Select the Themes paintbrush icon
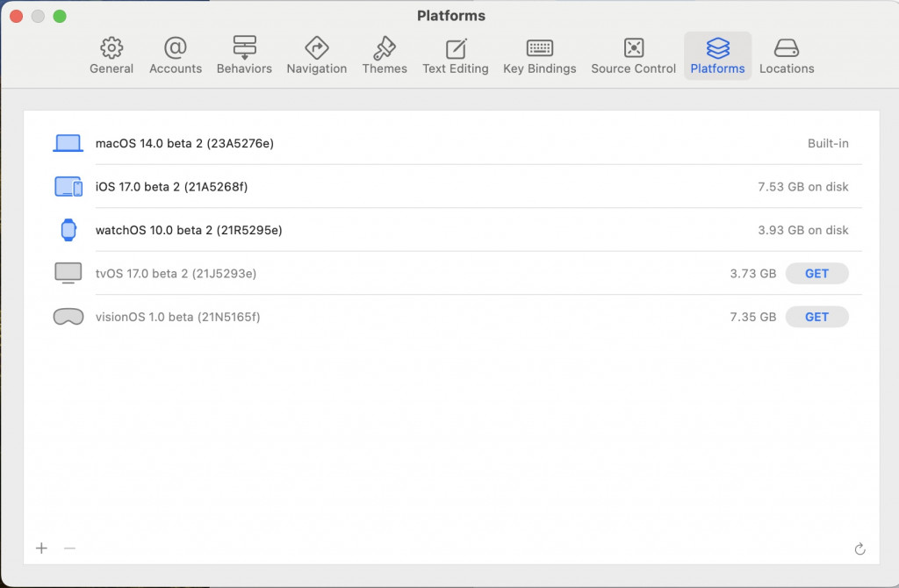Screen dimensions: 899x588 [385, 48]
